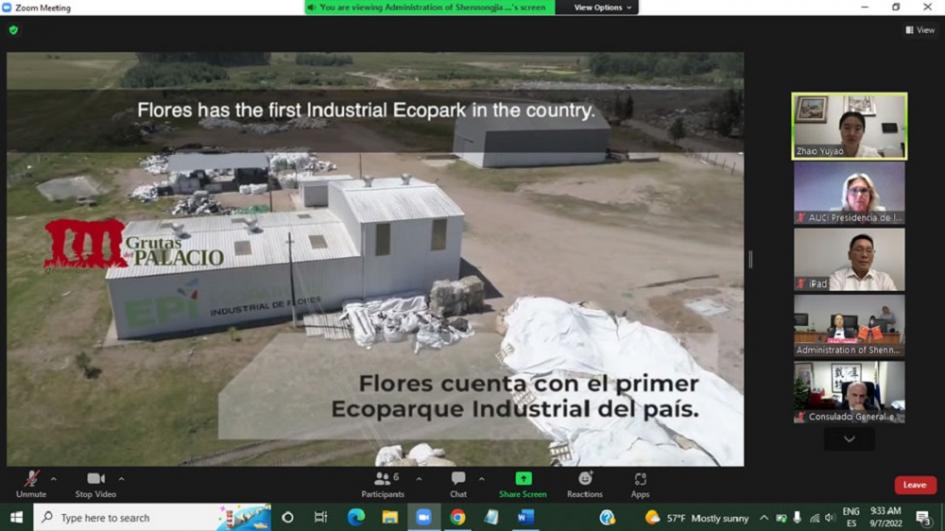This screenshot has width=945, height=531.
Task: Open audio options arrow beside Unmute
Action: [x=54, y=479]
